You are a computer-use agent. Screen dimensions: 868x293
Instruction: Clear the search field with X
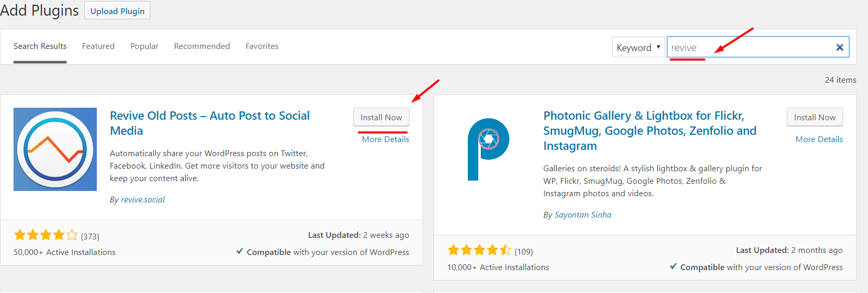[839, 47]
